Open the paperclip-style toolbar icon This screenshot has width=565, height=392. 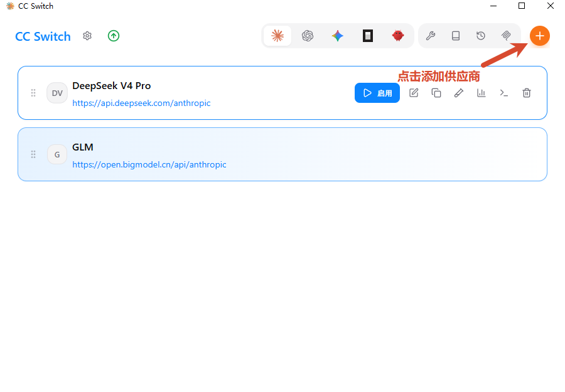click(x=506, y=36)
